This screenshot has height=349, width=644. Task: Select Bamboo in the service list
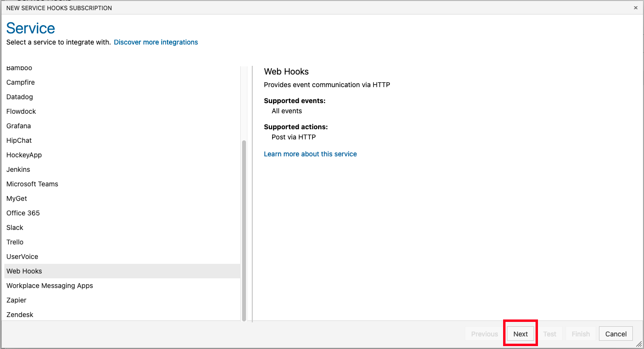coord(123,68)
